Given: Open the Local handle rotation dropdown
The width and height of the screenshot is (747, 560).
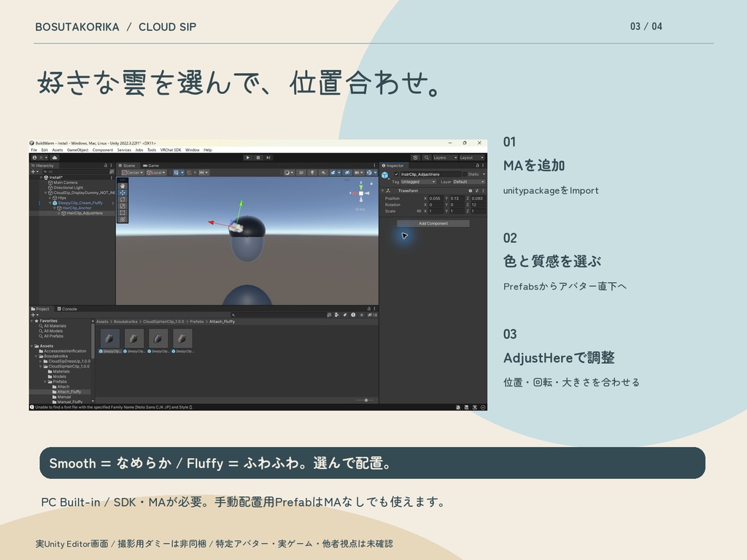Looking at the screenshot, I should [156, 172].
